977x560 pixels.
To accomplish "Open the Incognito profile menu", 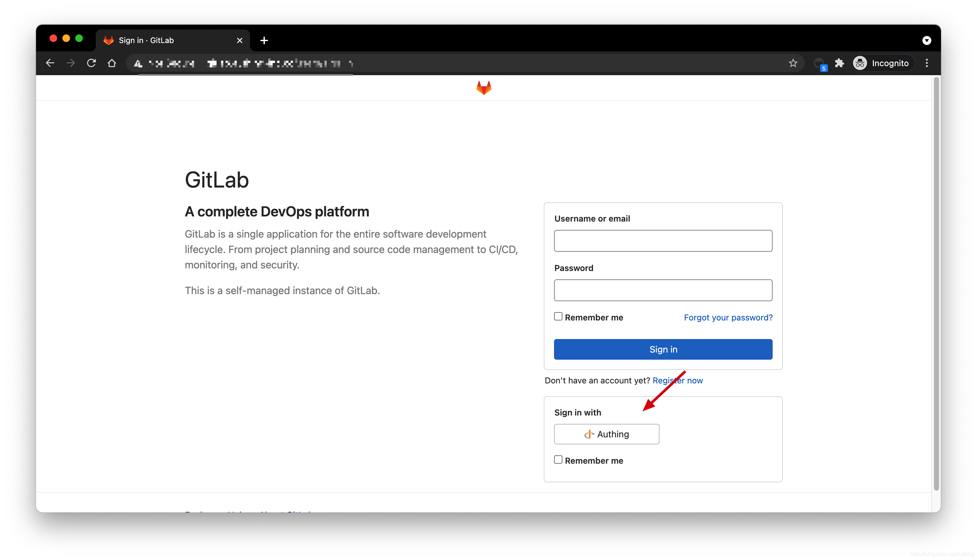I will [x=882, y=63].
